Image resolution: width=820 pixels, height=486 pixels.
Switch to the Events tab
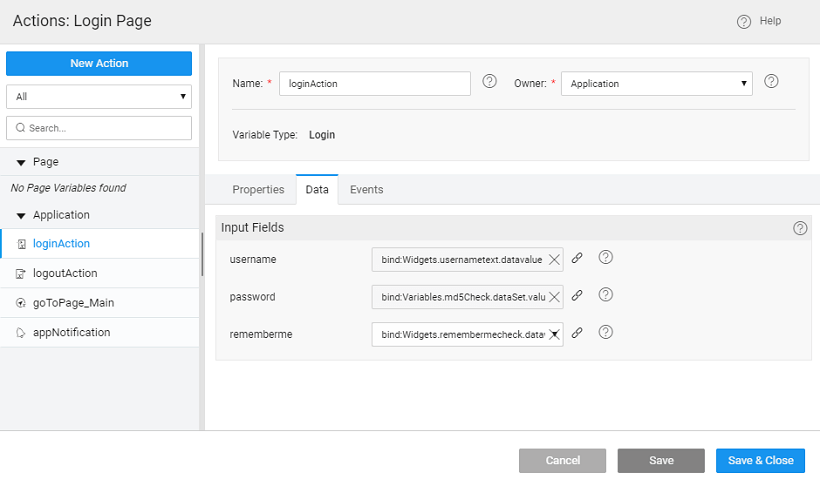[x=366, y=189]
